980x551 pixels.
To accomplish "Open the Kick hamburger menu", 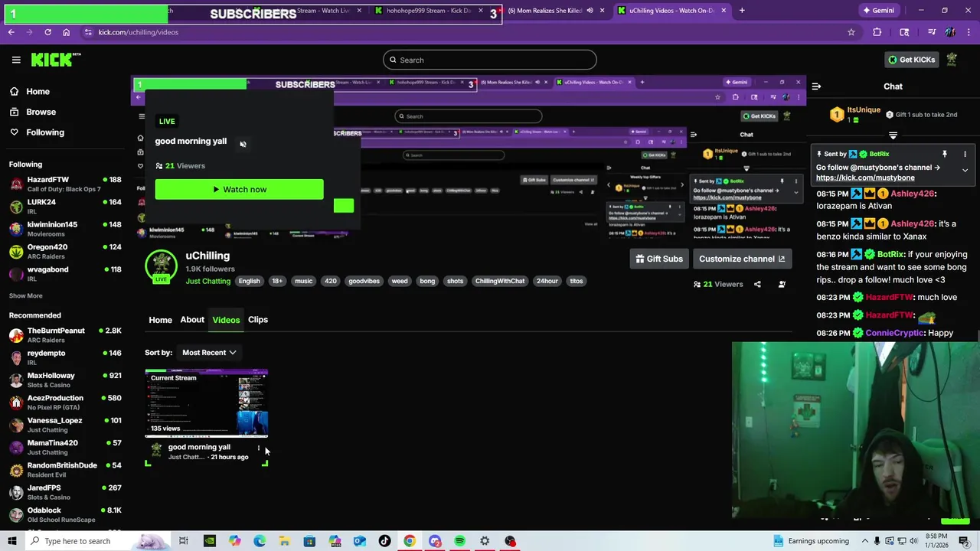I will (16, 60).
